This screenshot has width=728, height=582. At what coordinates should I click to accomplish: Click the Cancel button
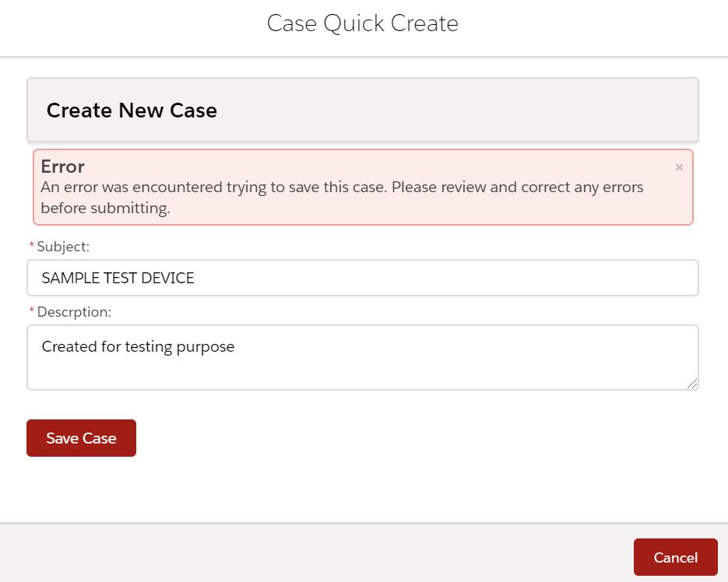tap(675, 557)
